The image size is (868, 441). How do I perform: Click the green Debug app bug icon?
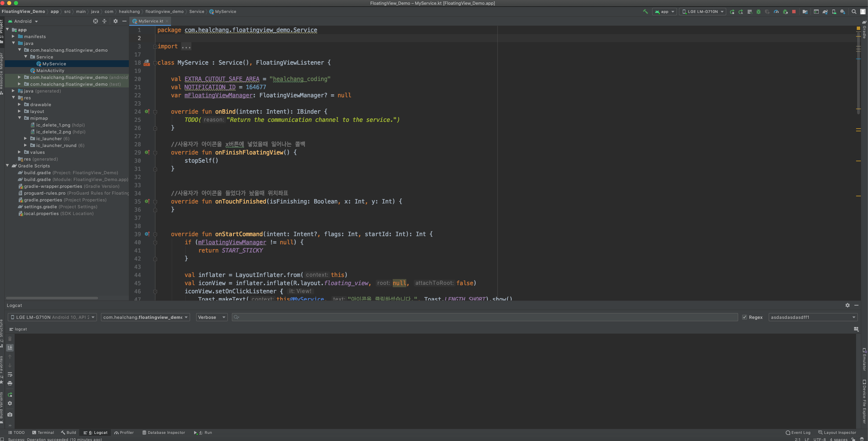759,12
